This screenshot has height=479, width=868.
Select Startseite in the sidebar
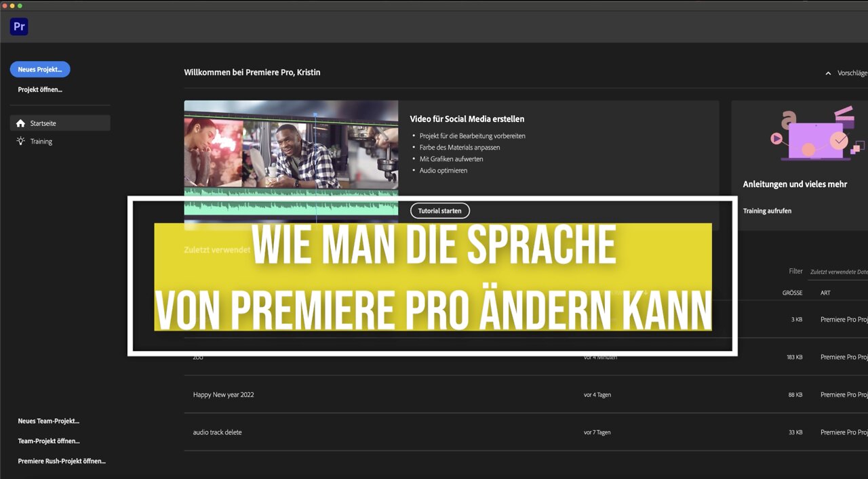click(60, 123)
